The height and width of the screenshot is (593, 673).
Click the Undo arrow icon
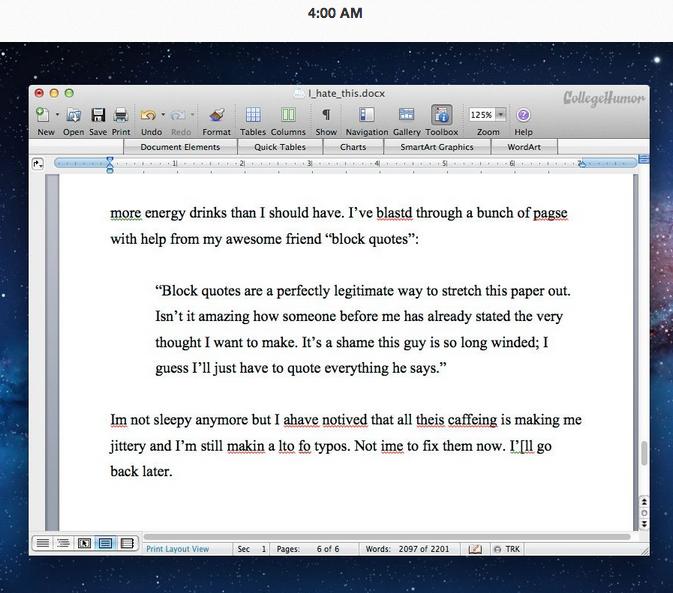(x=148, y=116)
